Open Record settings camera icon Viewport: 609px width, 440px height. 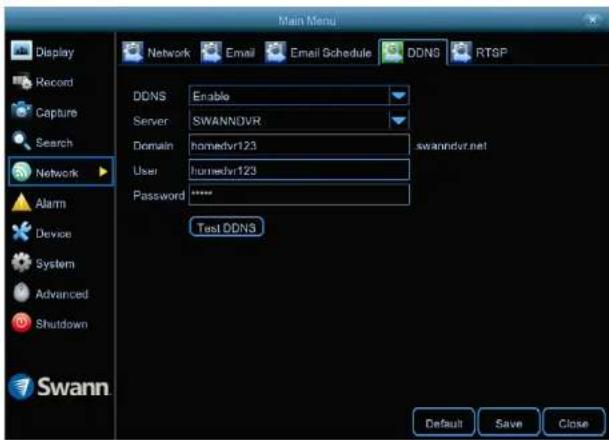tap(22, 82)
